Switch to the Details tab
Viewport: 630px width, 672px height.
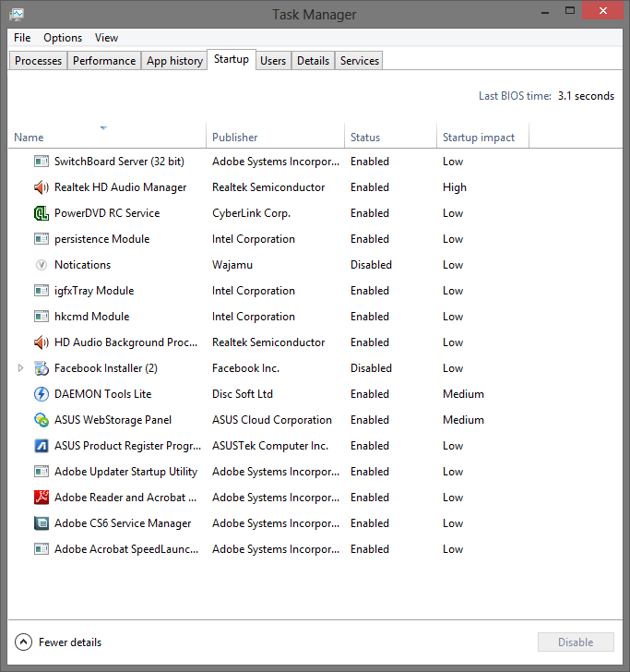[313, 61]
